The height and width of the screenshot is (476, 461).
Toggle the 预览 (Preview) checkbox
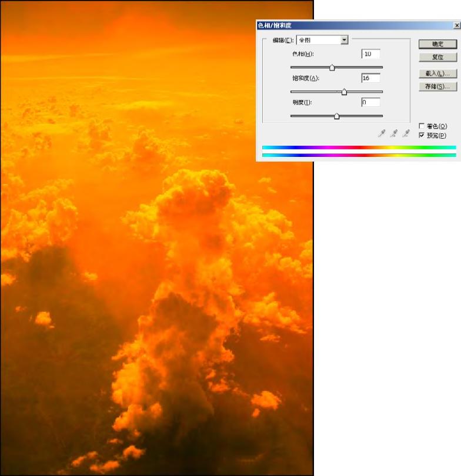422,135
